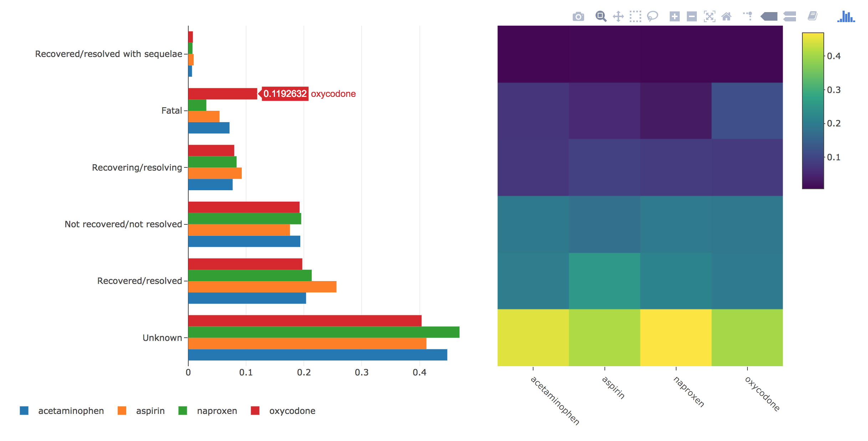Toggle spike lines icon
Image resolution: width=868 pixels, height=441 pixels.
(748, 16)
